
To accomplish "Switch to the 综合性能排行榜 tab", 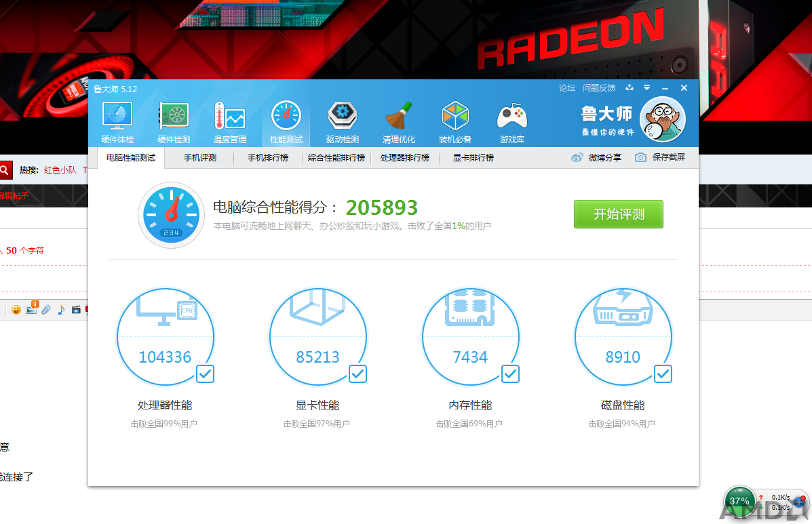I will pyautogui.click(x=336, y=158).
